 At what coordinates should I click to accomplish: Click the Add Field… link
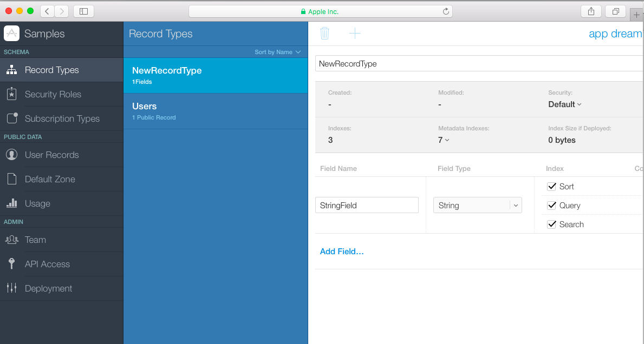(x=342, y=252)
